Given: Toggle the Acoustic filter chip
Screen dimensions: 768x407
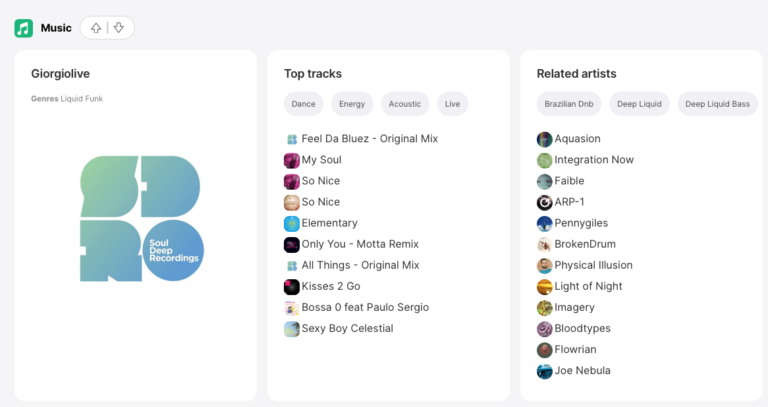Looking at the screenshot, I should coord(405,104).
